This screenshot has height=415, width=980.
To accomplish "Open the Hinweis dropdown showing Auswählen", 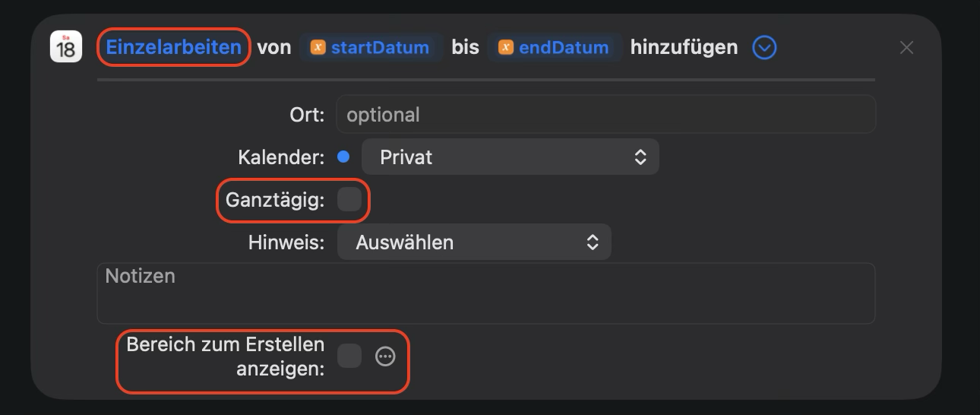I will [x=474, y=242].
